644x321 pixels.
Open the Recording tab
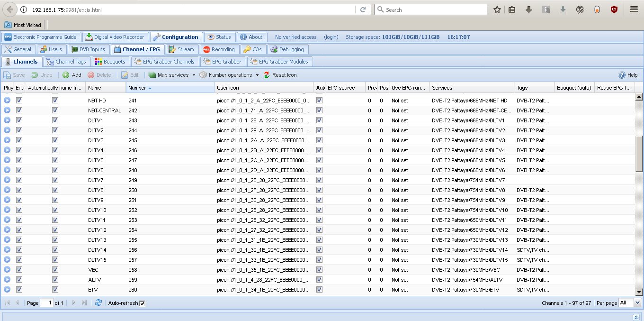click(219, 49)
